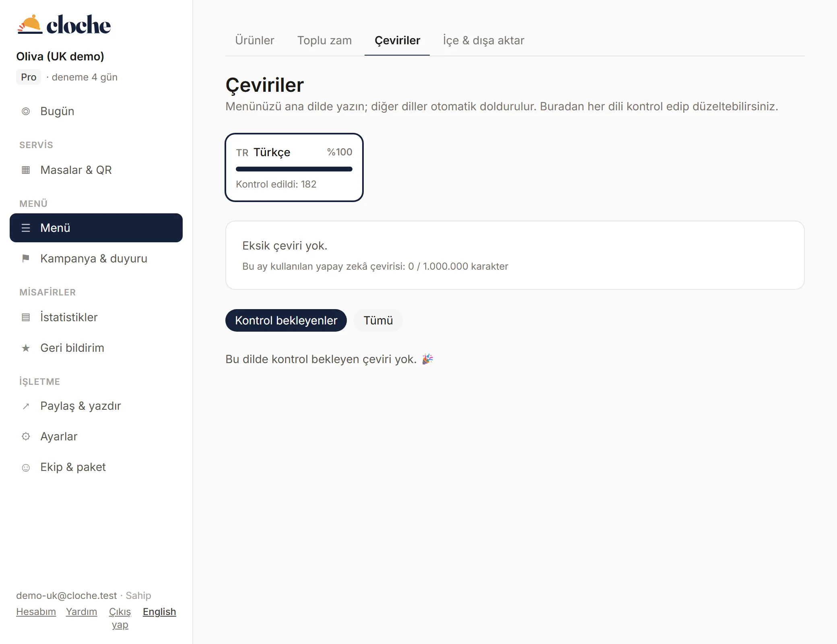This screenshot has height=644, width=837.
Task: Switch to the Toplu zam tab
Action: 324,40
